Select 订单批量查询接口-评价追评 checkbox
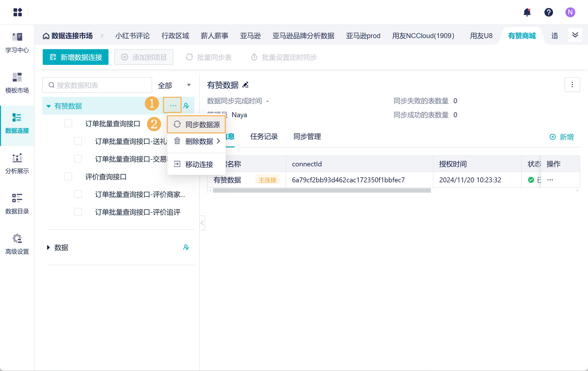 [x=78, y=212]
